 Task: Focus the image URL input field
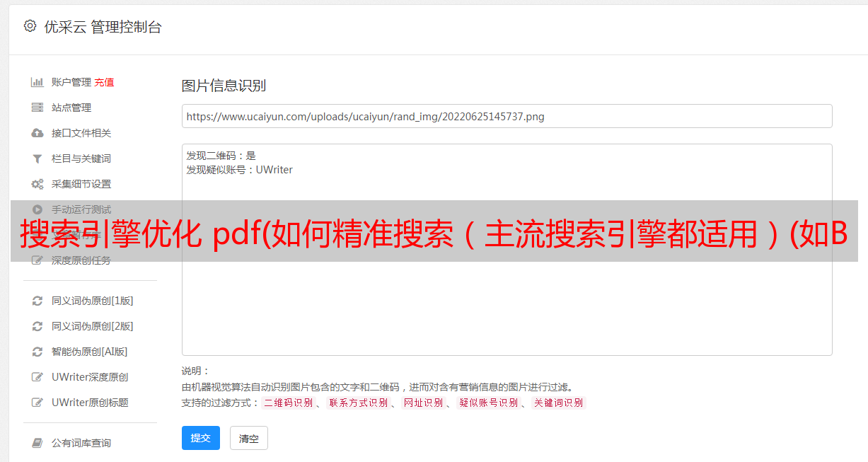[507, 116]
